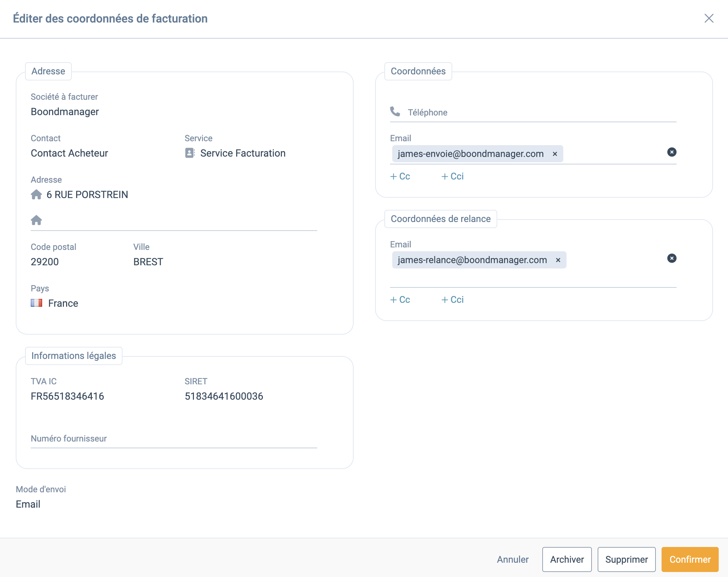728x577 pixels.
Task: Click the Annuler button
Action: point(513,559)
